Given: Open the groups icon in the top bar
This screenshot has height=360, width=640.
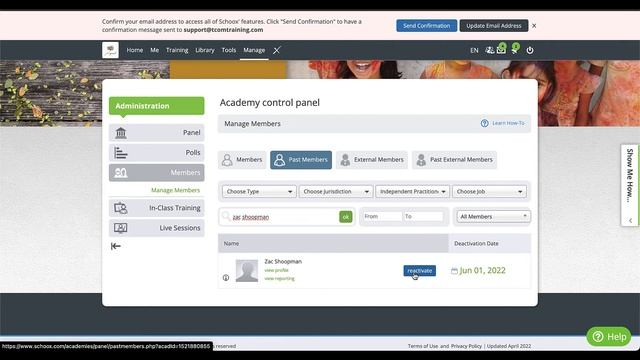Looking at the screenshot, I should [x=489, y=50].
